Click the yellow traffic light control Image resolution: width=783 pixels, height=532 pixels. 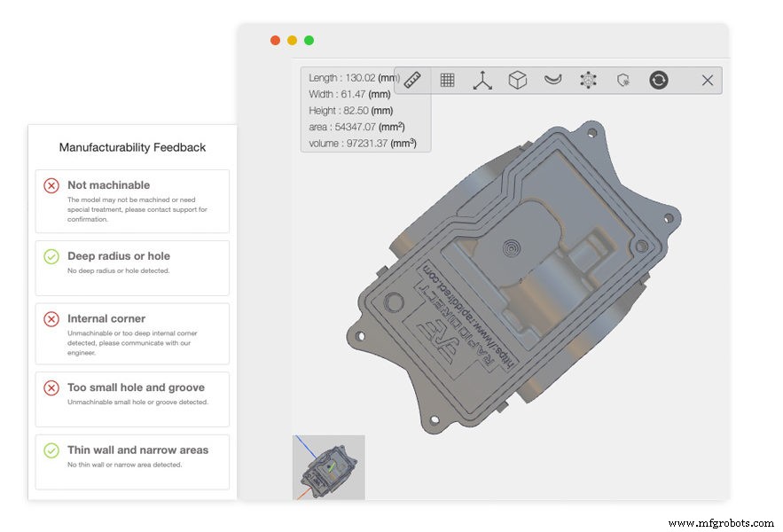pyautogui.click(x=291, y=40)
